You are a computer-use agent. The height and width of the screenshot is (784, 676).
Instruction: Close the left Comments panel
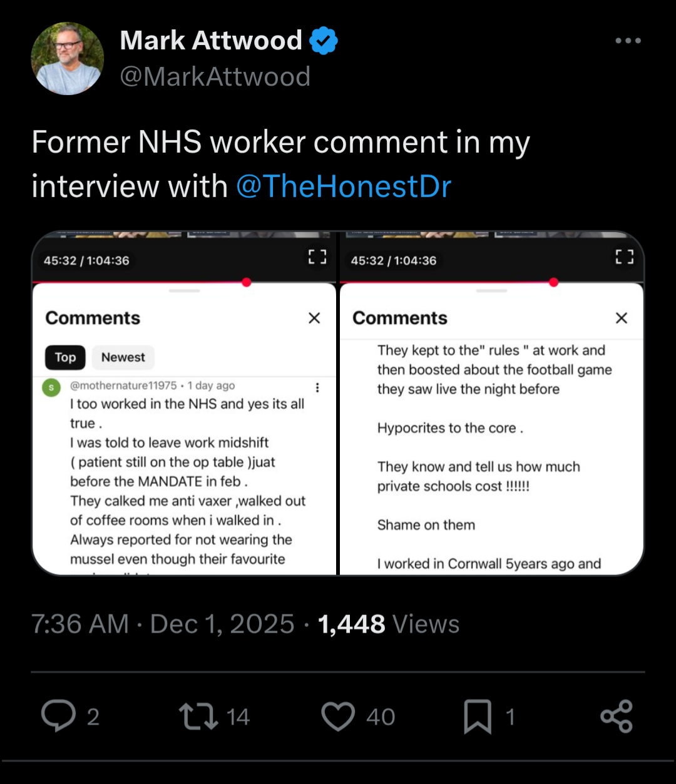pyautogui.click(x=314, y=318)
